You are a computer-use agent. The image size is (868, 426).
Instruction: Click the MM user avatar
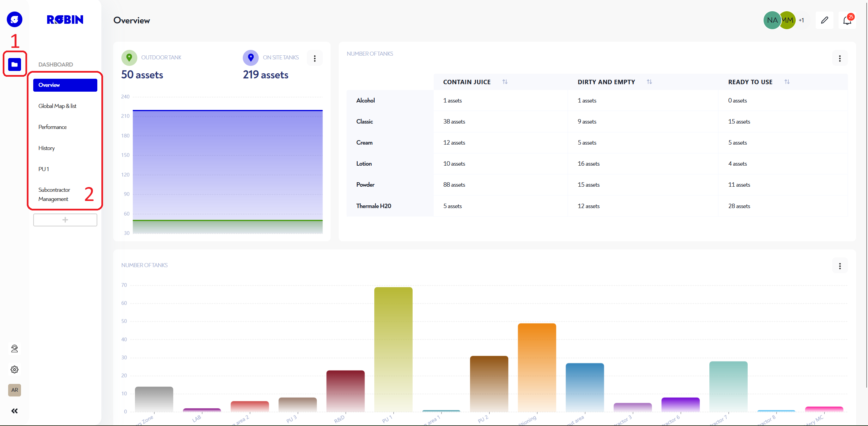coord(788,20)
